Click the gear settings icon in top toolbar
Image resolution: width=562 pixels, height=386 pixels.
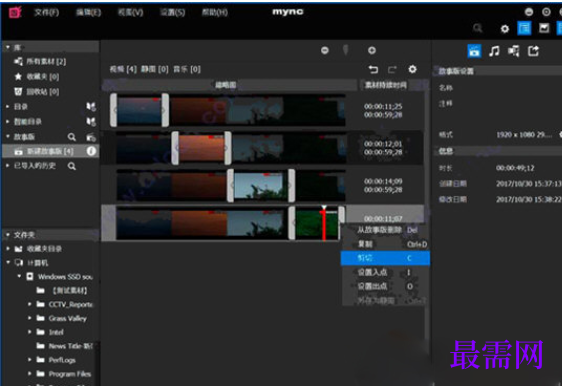click(x=505, y=29)
